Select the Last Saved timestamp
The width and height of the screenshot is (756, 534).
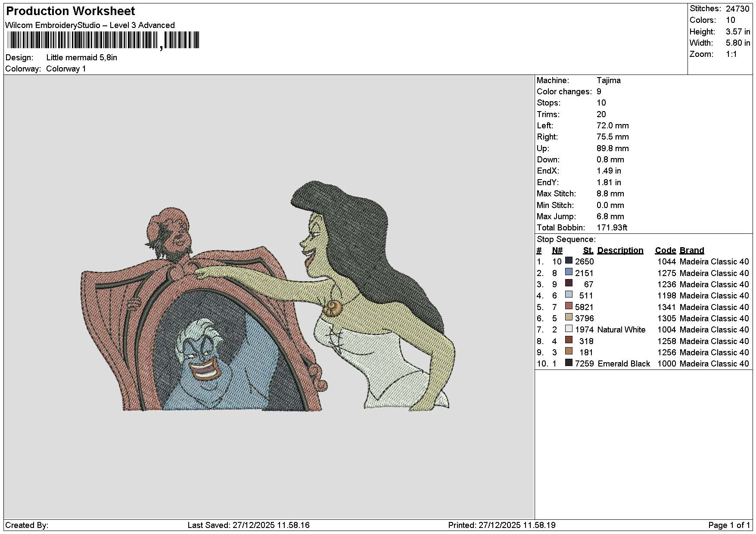point(249,525)
